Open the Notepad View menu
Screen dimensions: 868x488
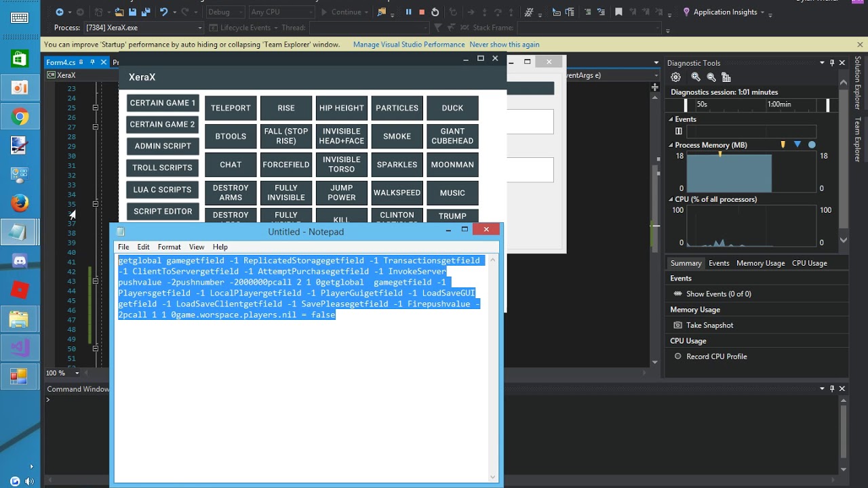coord(197,247)
